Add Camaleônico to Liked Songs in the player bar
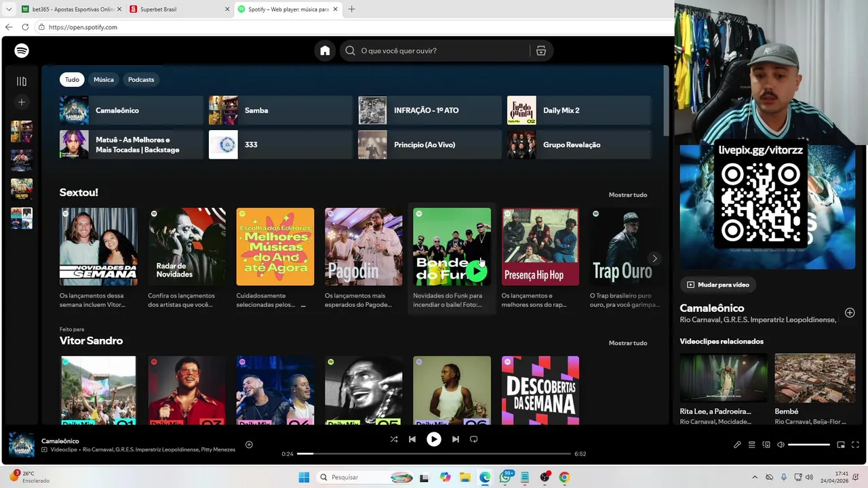The height and width of the screenshot is (488, 868). [x=249, y=445]
